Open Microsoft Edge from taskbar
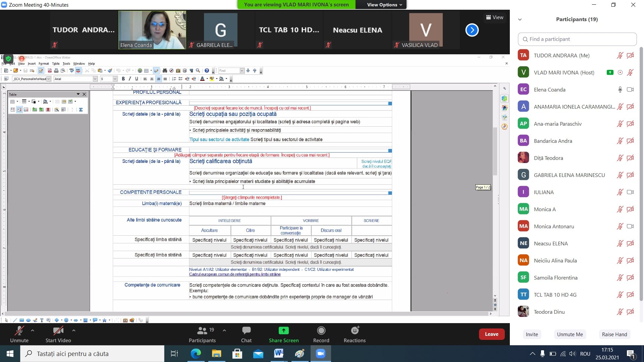This screenshot has width=644, height=362. click(196, 354)
